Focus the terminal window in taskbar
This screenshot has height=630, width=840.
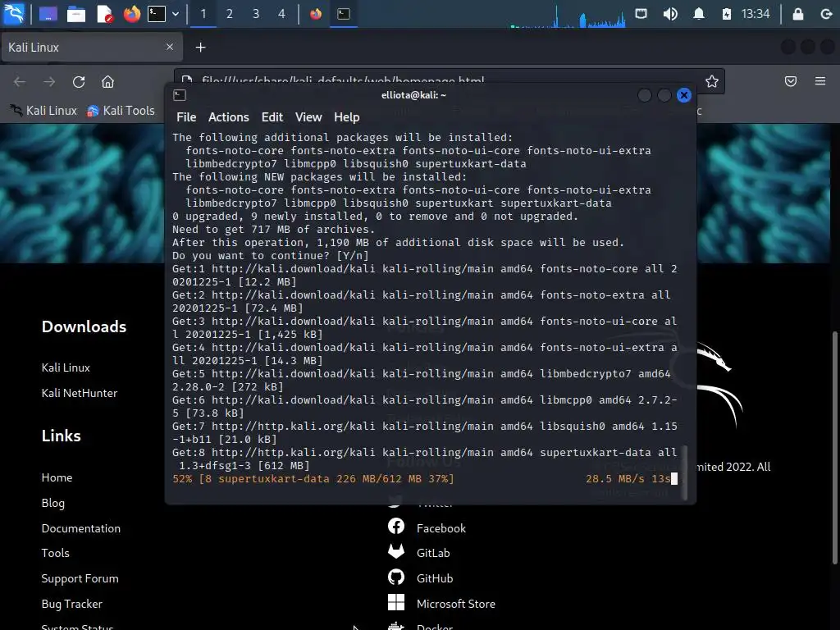pyautogui.click(x=344, y=13)
